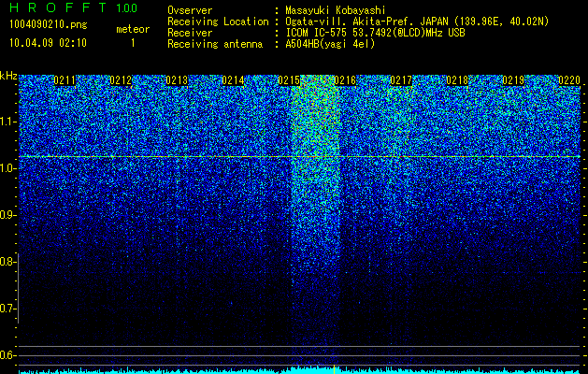
Task: Click the 0211 time marker
Action: click(x=65, y=80)
